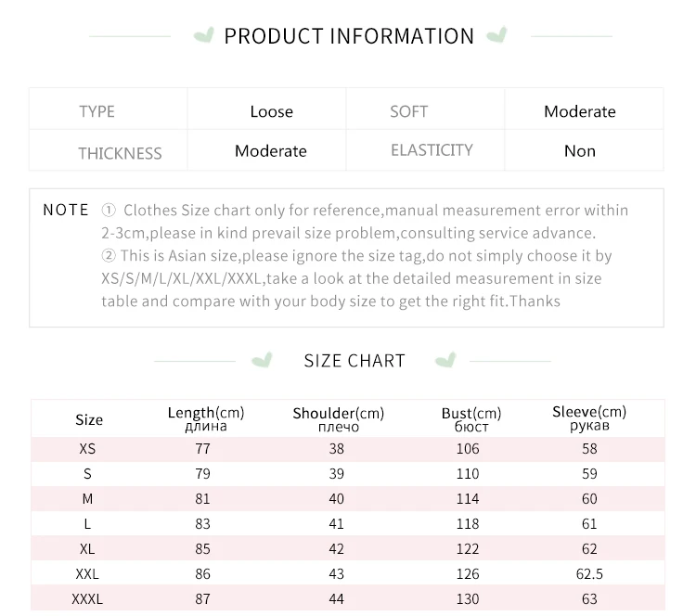The image size is (696, 616).
Task: Click the ELASTICITY label cell
Action: point(432,150)
